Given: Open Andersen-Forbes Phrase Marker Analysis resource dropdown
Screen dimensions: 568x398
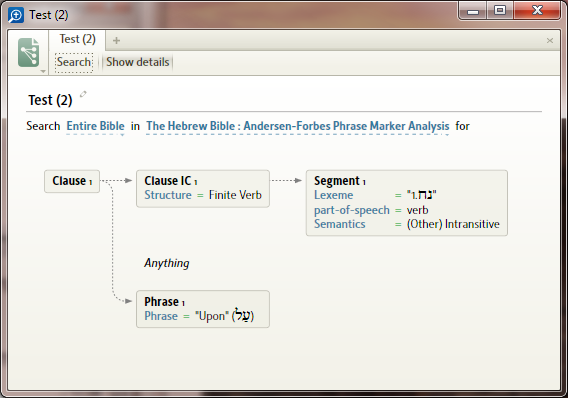Looking at the screenshot, I should click(298, 126).
